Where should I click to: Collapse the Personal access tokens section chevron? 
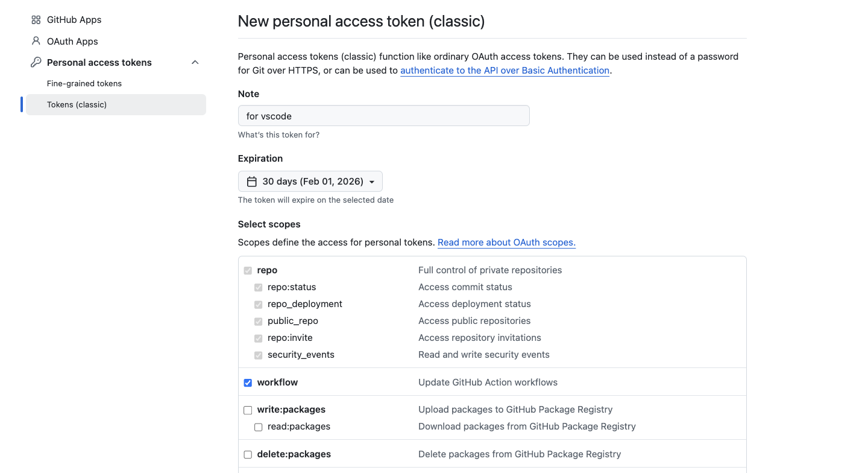coord(195,63)
